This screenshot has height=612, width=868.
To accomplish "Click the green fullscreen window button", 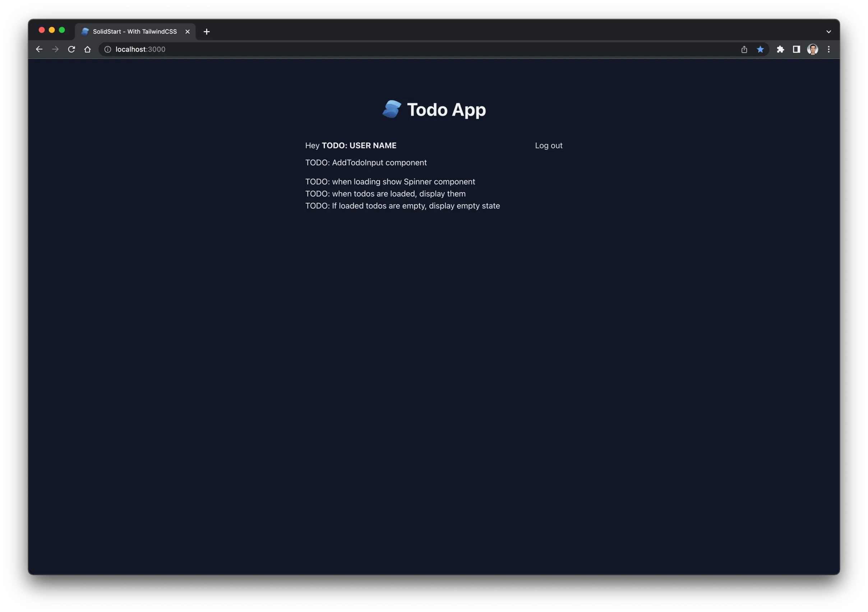I will coord(62,30).
